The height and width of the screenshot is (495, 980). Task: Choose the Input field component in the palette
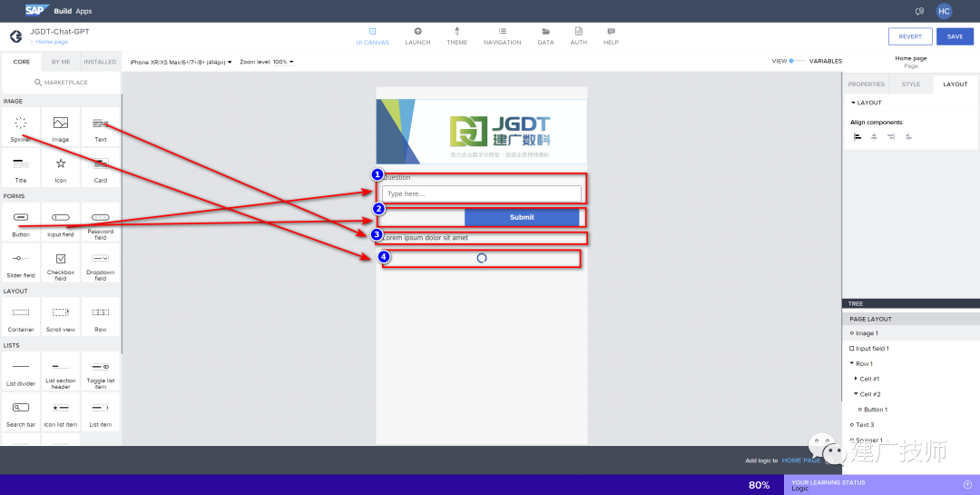click(61, 223)
